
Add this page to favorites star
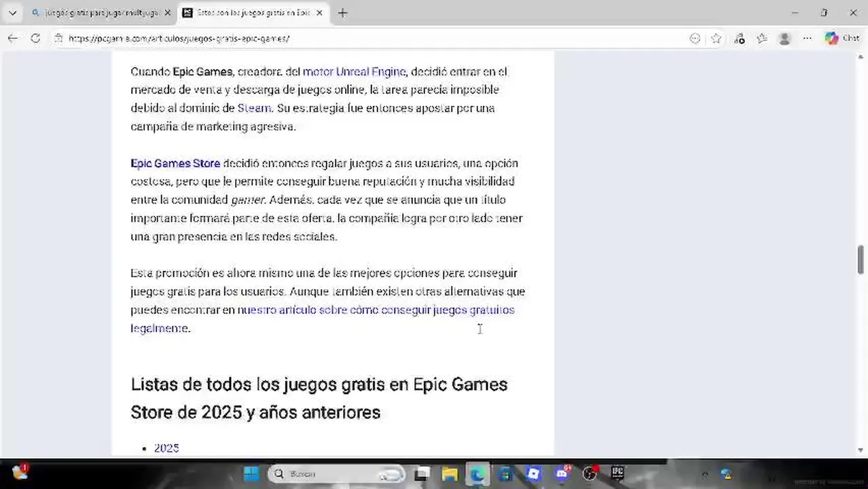point(716,39)
